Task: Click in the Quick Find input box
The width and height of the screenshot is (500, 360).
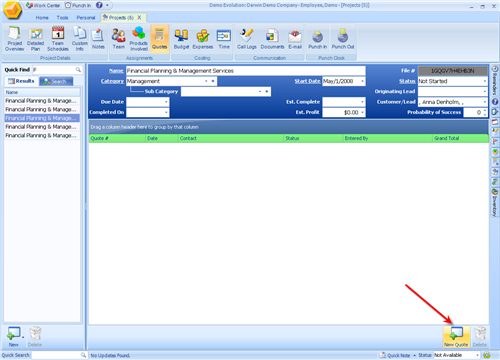Action: pos(54,70)
